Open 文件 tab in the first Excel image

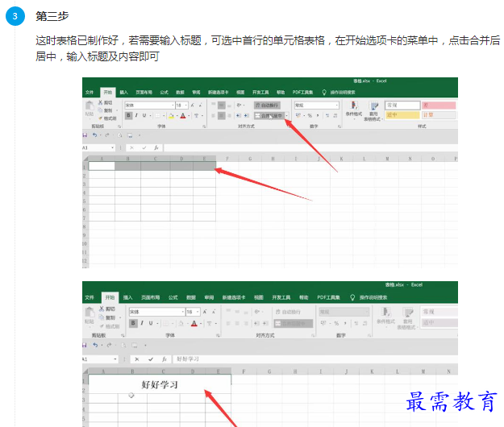click(90, 93)
